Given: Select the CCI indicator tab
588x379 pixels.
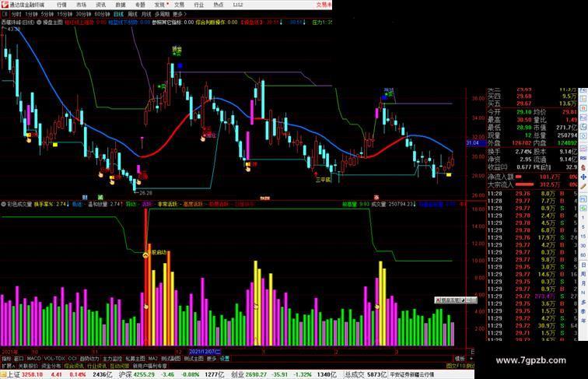Looking at the screenshot, I should pyautogui.click(x=72, y=359).
